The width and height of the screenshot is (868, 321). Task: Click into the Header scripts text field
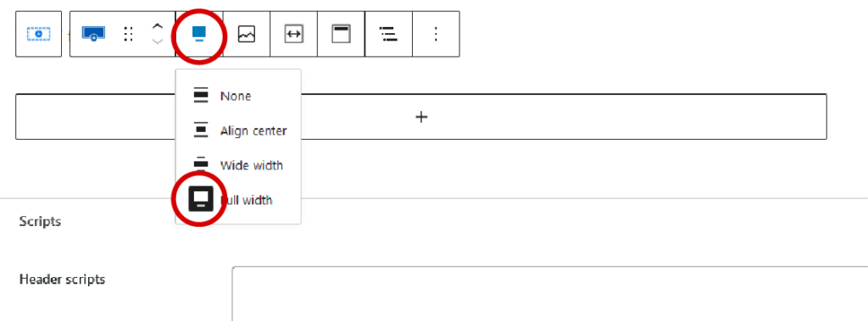[549, 294]
